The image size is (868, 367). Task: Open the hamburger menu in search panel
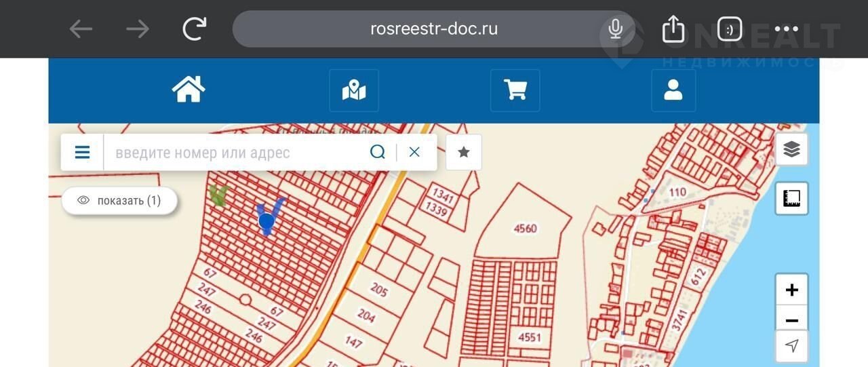point(82,152)
